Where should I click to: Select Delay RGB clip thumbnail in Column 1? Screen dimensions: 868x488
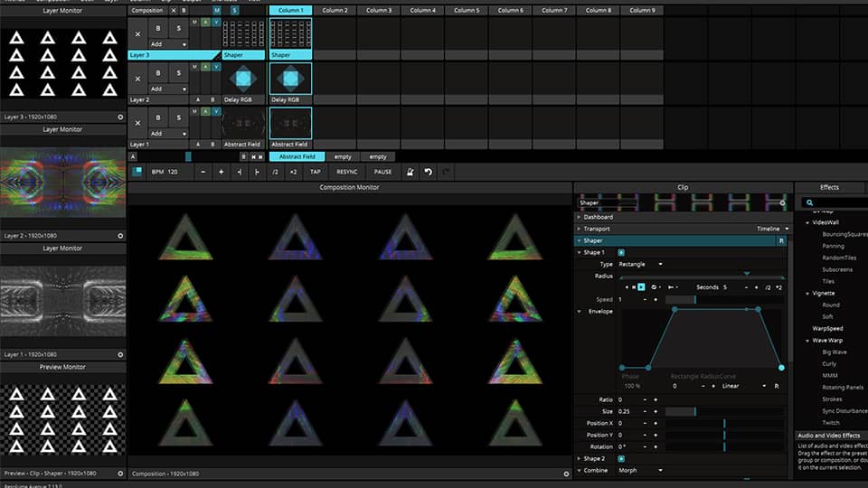coord(290,79)
